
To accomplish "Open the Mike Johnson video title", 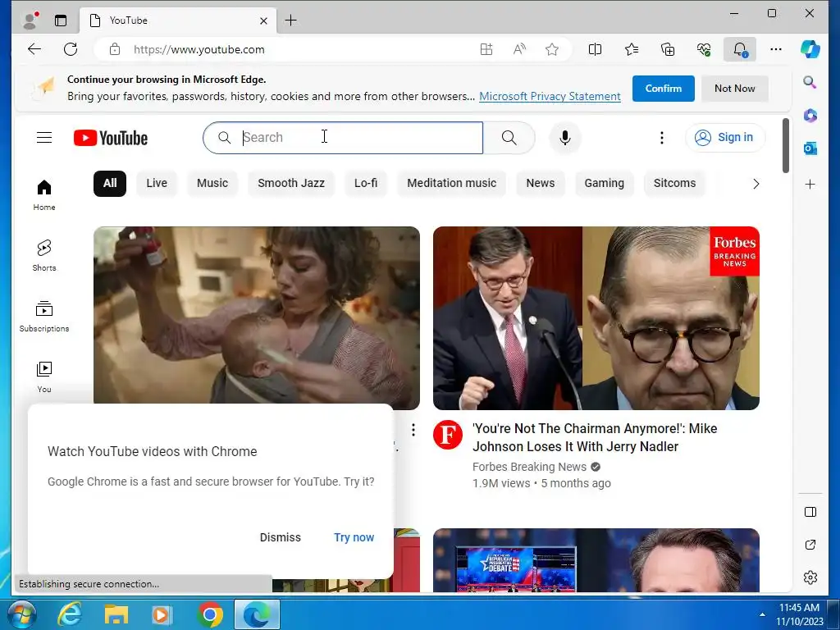I will tap(595, 437).
